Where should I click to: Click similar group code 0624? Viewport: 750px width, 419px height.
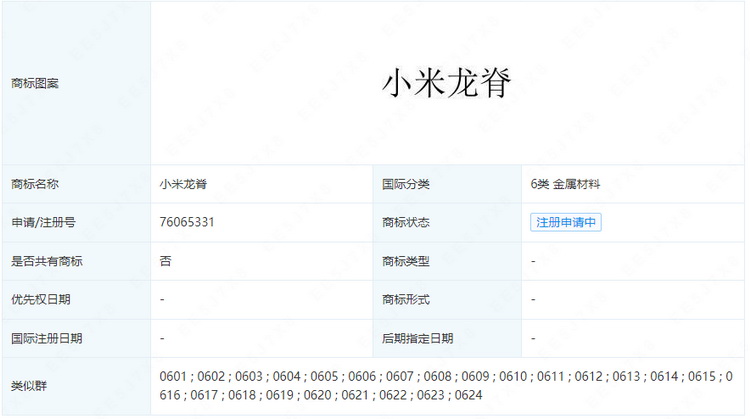[x=468, y=395]
